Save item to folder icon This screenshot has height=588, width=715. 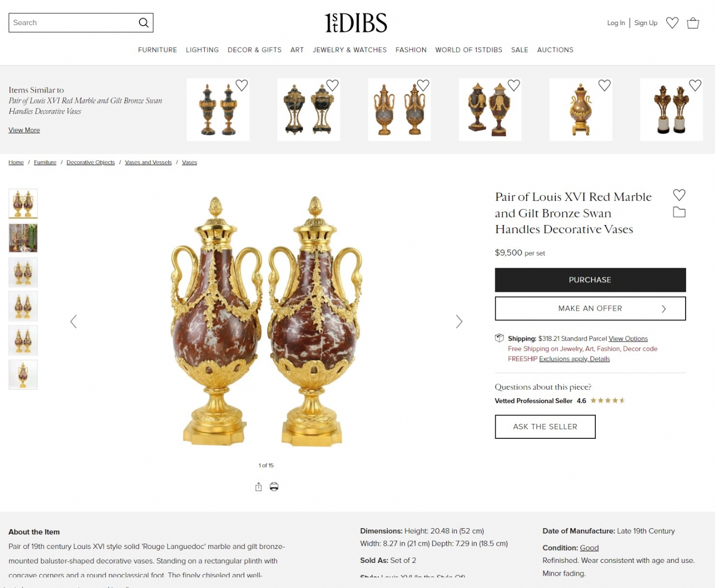679,212
